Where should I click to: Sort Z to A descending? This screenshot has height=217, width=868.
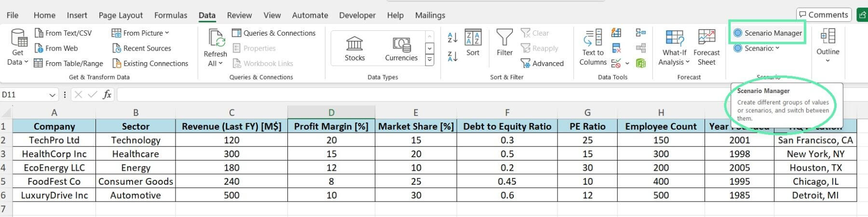(x=452, y=56)
